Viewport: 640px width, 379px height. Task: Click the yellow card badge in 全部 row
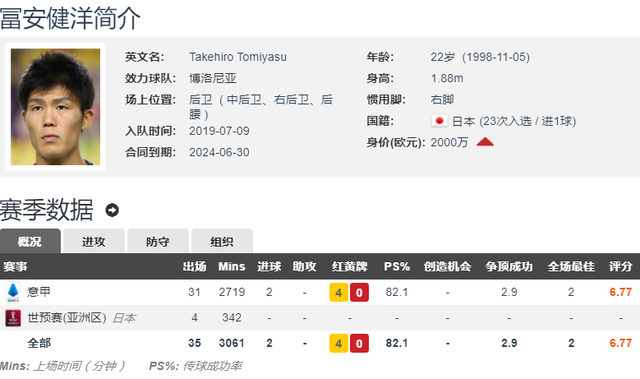coord(339,344)
